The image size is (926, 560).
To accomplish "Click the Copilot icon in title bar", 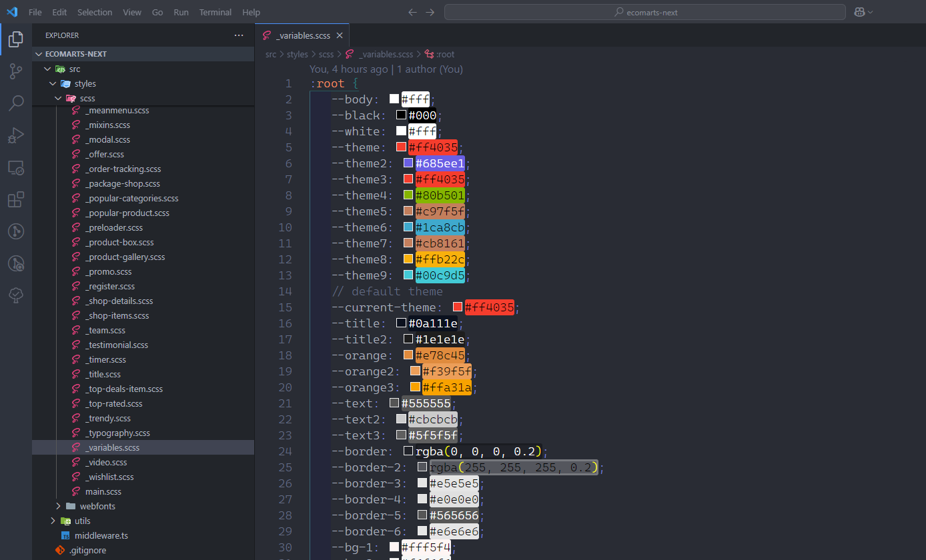I will pos(859,12).
